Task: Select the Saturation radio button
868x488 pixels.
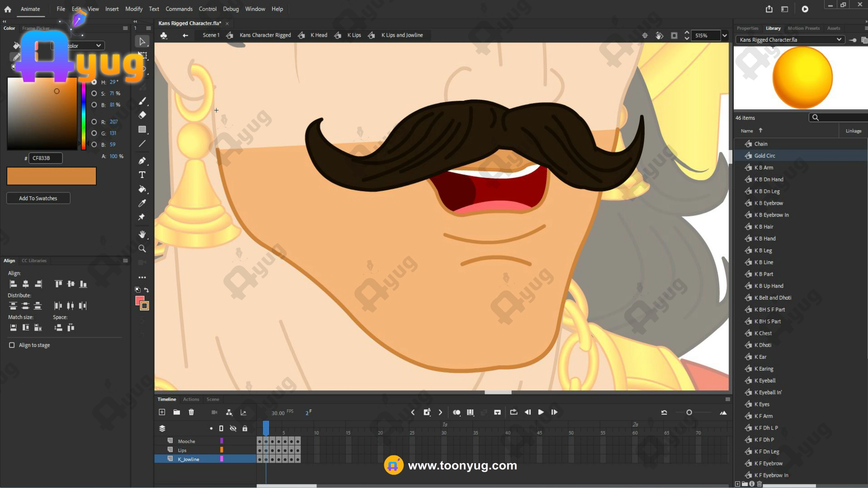Action: point(94,94)
